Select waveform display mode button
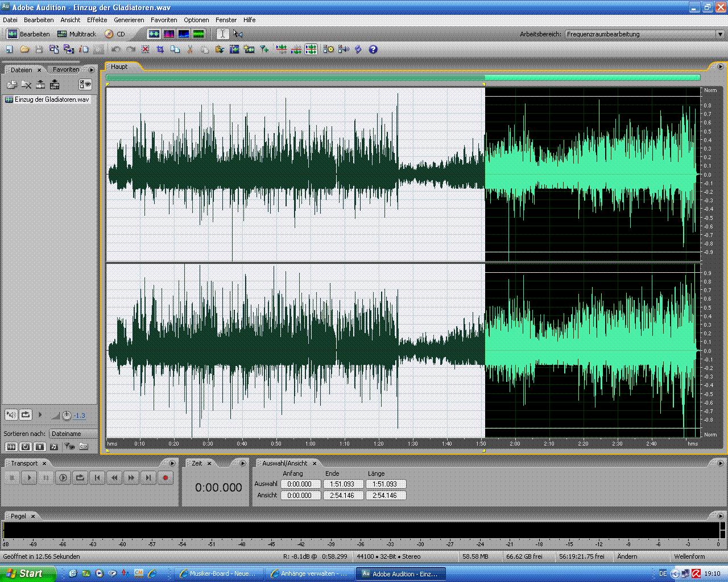The width and height of the screenshot is (728, 582). pos(154,34)
